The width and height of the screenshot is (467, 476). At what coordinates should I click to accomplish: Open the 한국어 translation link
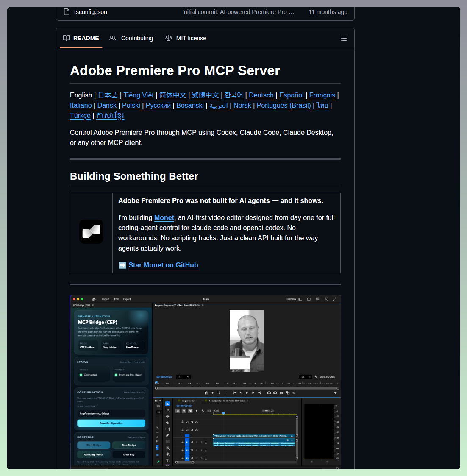pos(233,95)
